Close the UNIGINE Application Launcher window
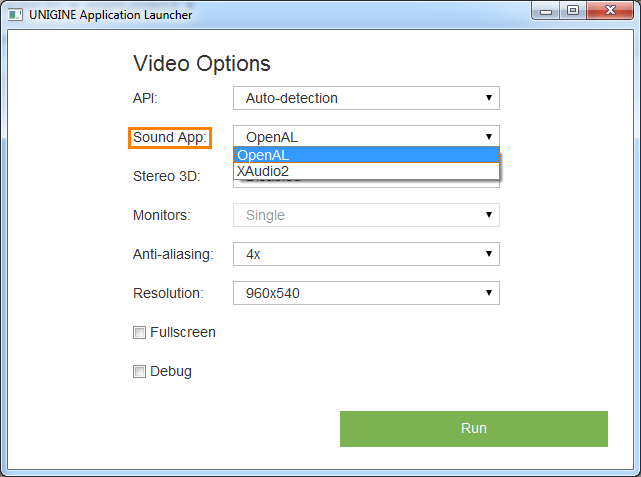Screen dimensions: 641x477 (610, 12)
